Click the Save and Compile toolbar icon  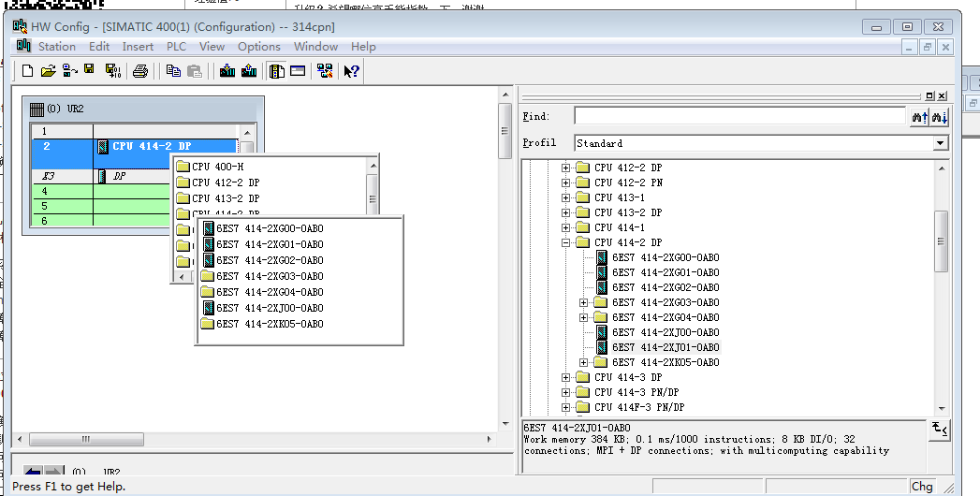(112, 70)
